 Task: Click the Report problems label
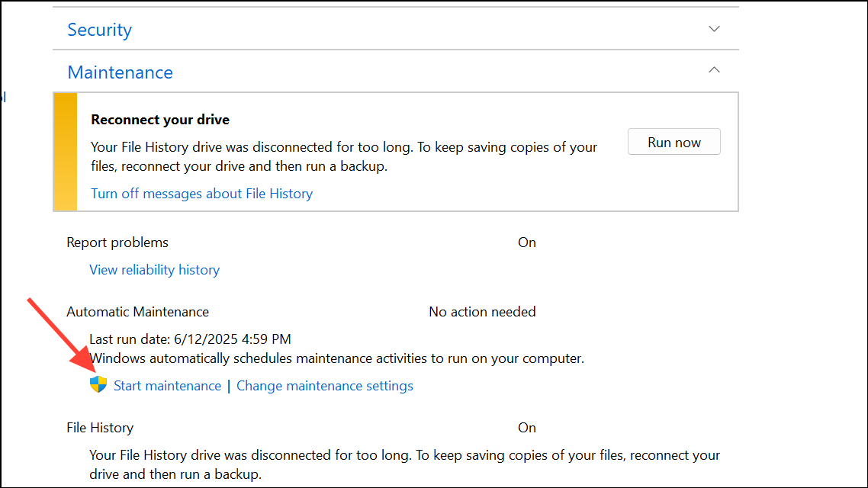pyautogui.click(x=117, y=242)
